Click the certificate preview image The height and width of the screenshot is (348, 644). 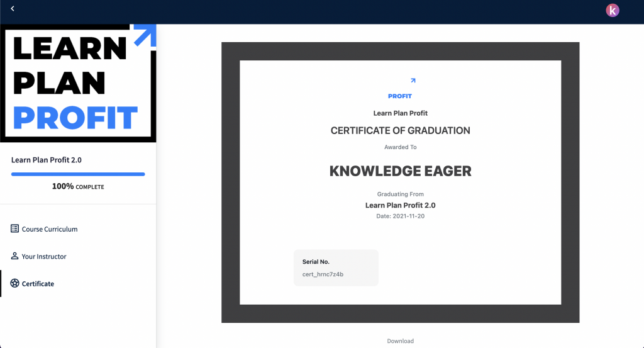(401, 182)
